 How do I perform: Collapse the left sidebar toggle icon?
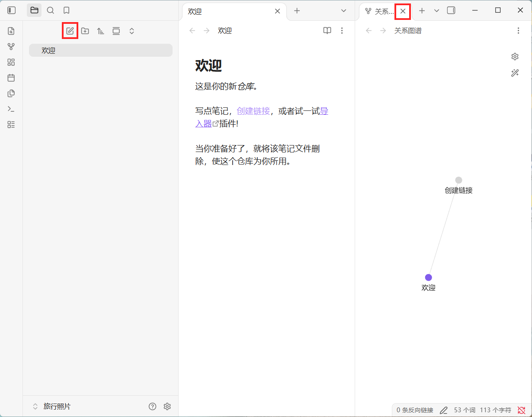(x=12, y=10)
